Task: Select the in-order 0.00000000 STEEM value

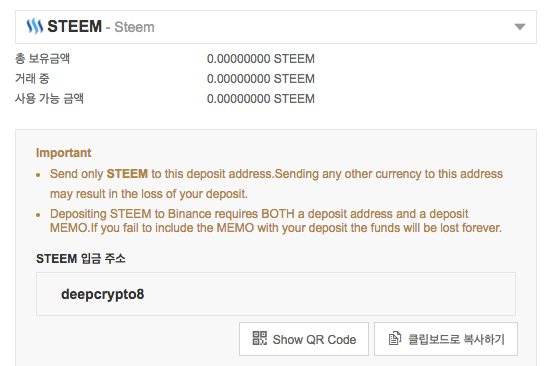Action: 261,79
